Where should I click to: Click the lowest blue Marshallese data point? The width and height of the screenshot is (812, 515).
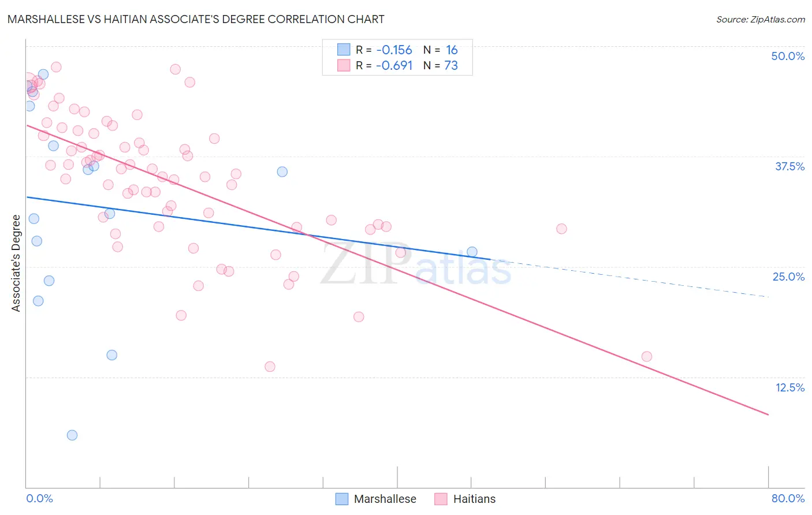pyautogui.click(x=72, y=435)
